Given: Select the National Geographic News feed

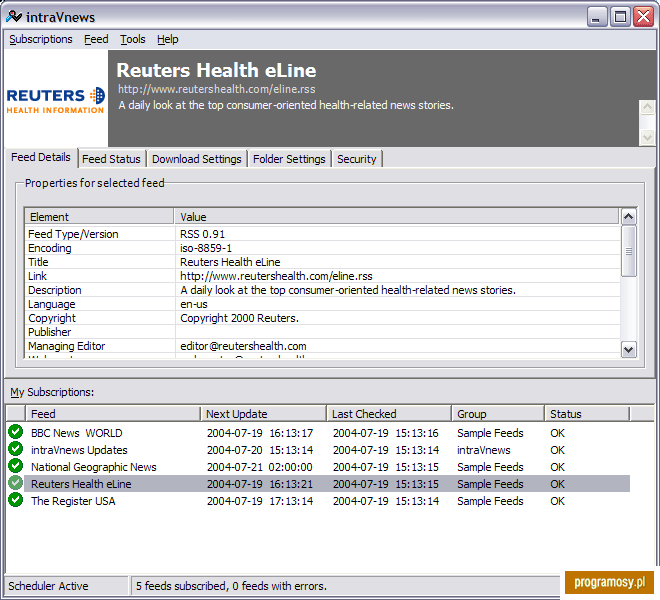Looking at the screenshot, I should point(93,467).
